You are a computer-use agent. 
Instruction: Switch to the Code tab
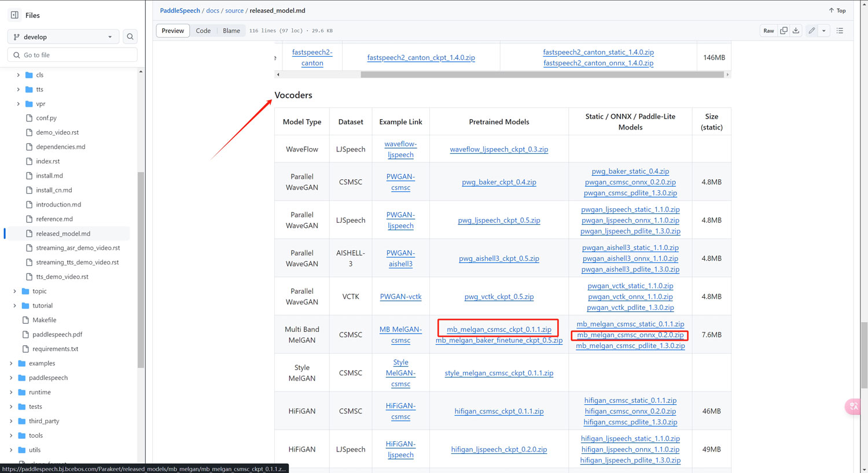(x=203, y=31)
